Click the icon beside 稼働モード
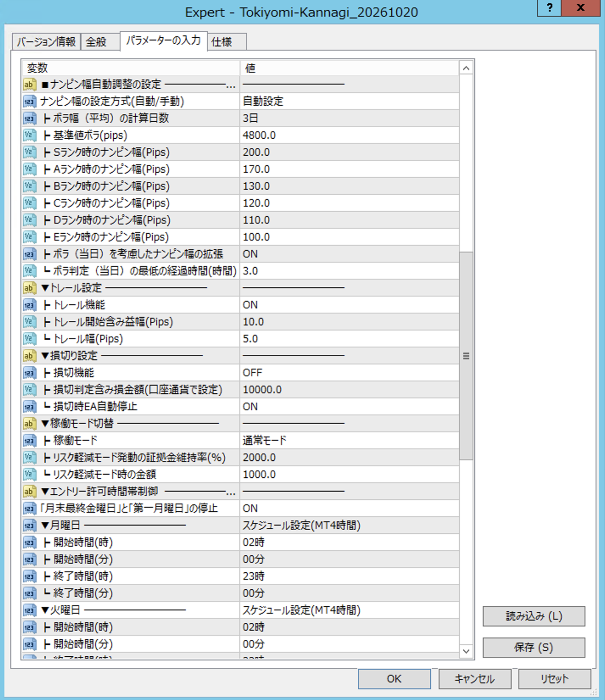 29,441
